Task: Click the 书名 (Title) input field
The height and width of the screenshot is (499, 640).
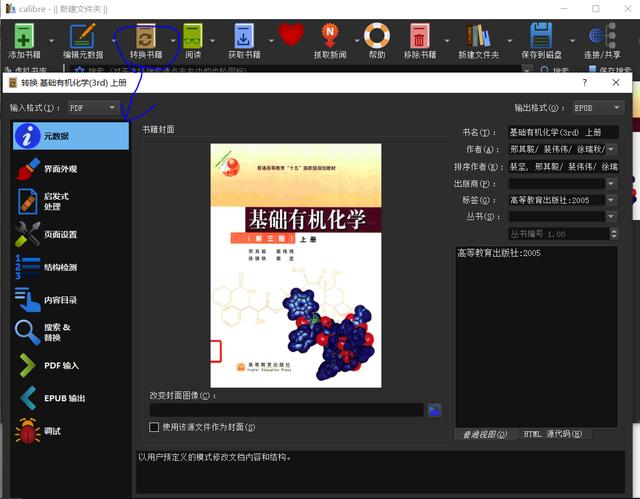Action: (x=563, y=132)
